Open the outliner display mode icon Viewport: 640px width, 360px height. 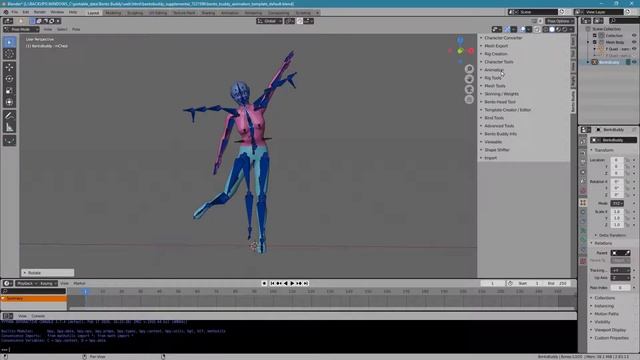click(598, 21)
